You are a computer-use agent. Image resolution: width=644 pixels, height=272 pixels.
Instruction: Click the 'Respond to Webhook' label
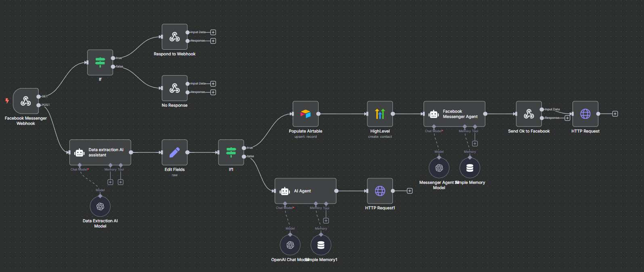(x=174, y=54)
